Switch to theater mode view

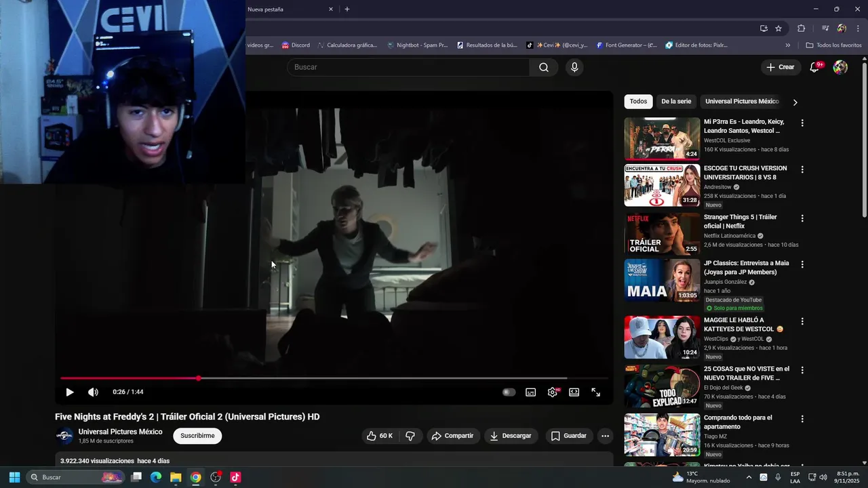[x=574, y=392]
